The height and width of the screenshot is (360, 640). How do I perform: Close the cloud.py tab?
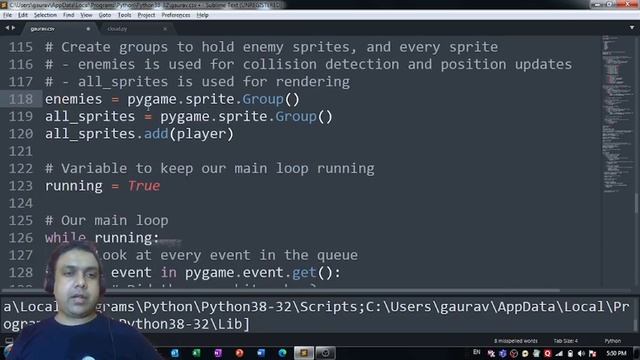coord(165,29)
